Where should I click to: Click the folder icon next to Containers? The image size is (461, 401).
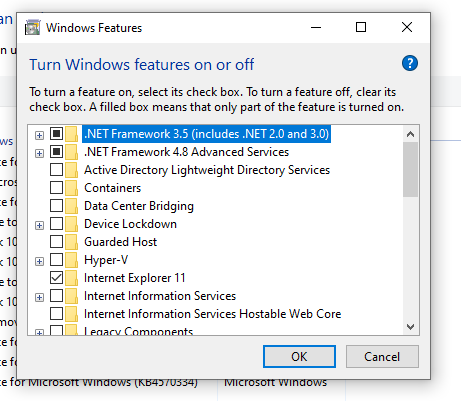[x=71, y=188]
